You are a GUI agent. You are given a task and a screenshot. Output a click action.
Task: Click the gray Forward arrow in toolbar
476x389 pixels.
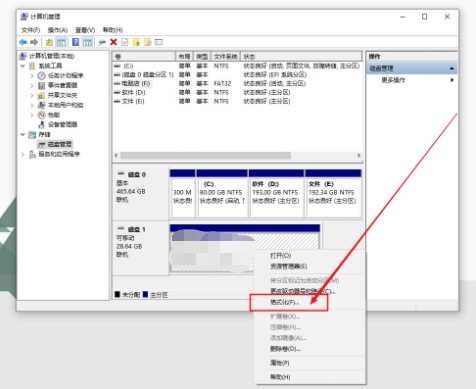(x=34, y=42)
